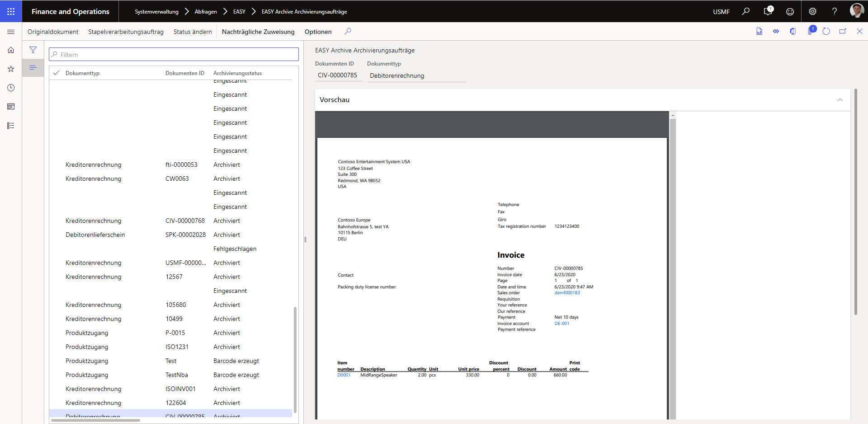Click the demf000183 sales order link
The height and width of the screenshot is (424, 868).
[567, 293]
